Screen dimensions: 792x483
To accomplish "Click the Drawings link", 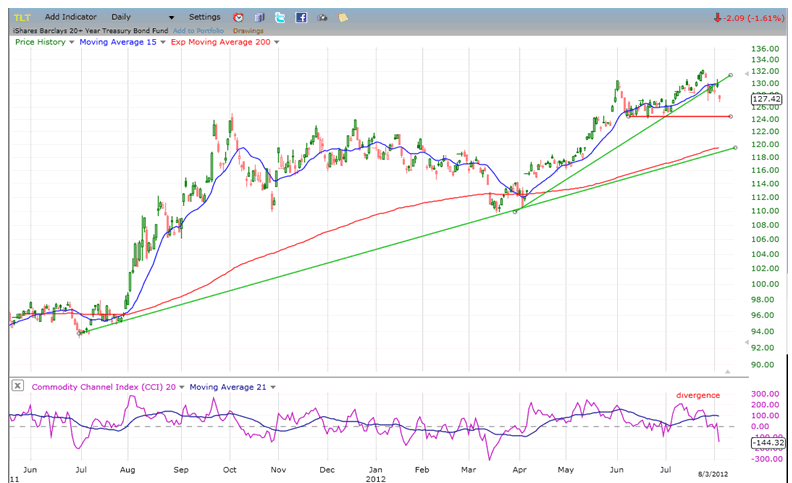I will 248,30.
